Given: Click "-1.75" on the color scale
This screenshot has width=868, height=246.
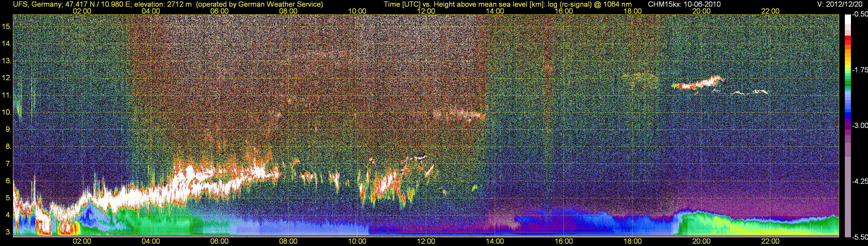Looking at the screenshot, I should pos(860,70).
